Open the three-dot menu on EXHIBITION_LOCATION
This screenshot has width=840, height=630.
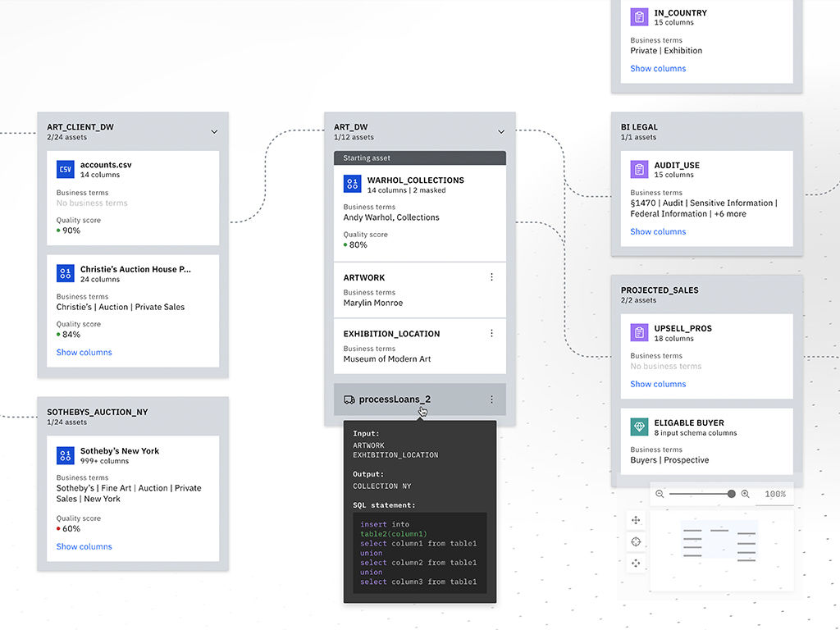[x=491, y=333]
